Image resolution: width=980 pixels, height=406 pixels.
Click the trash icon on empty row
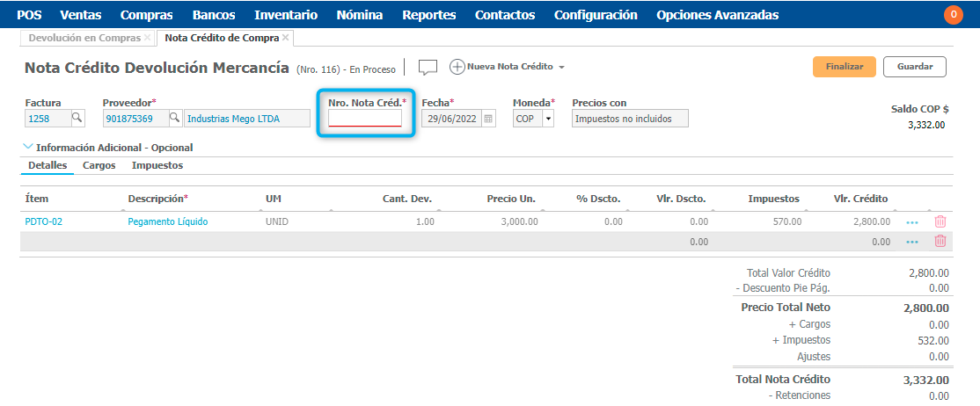coord(940,242)
